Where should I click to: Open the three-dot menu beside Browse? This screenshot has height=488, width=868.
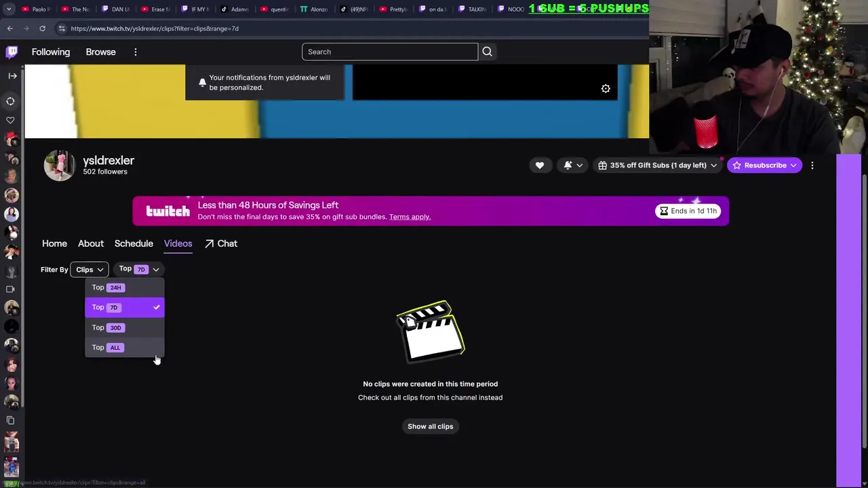pos(136,52)
